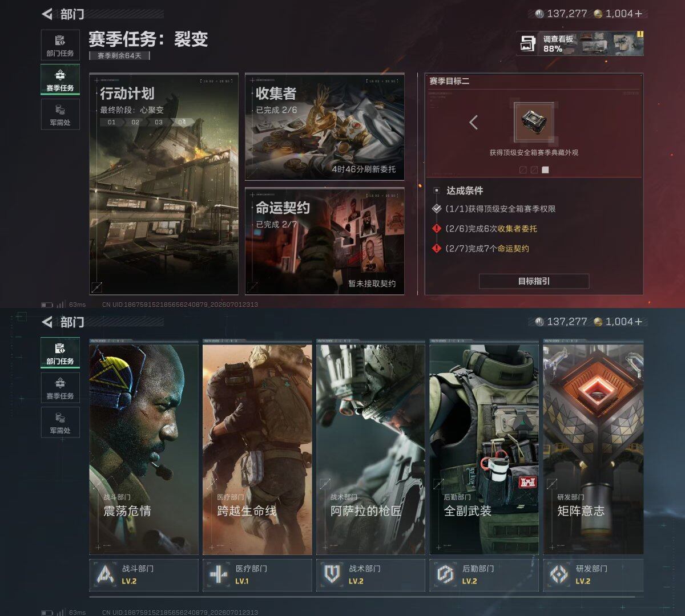
Task: Open the 医疗部门 LV.1 button
Action: tap(257, 575)
